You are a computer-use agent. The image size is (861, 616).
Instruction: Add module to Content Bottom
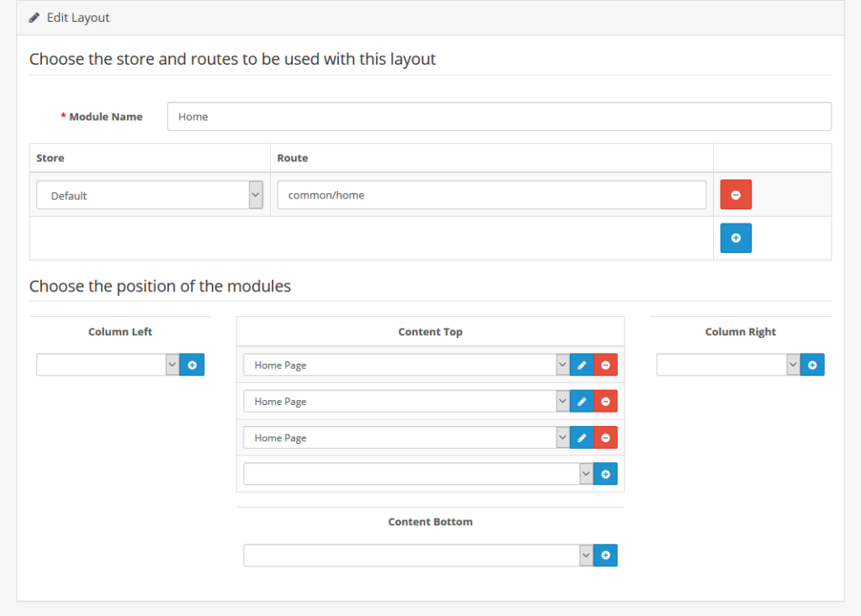pyautogui.click(x=605, y=555)
